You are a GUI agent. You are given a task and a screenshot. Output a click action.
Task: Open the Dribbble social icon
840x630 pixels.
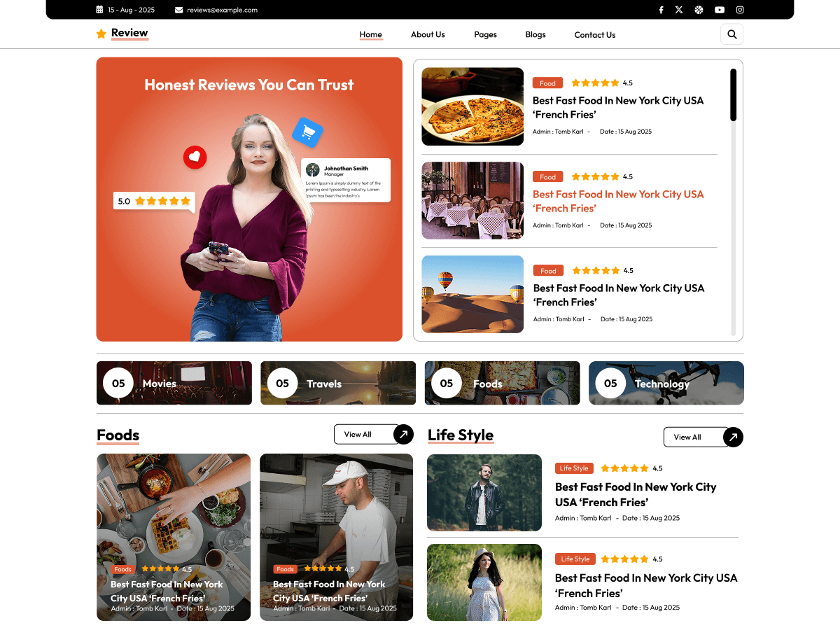[x=699, y=9]
